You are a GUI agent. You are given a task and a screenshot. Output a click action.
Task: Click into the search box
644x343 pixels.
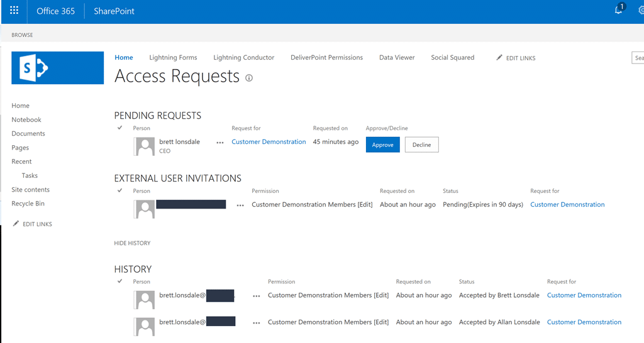coord(638,58)
